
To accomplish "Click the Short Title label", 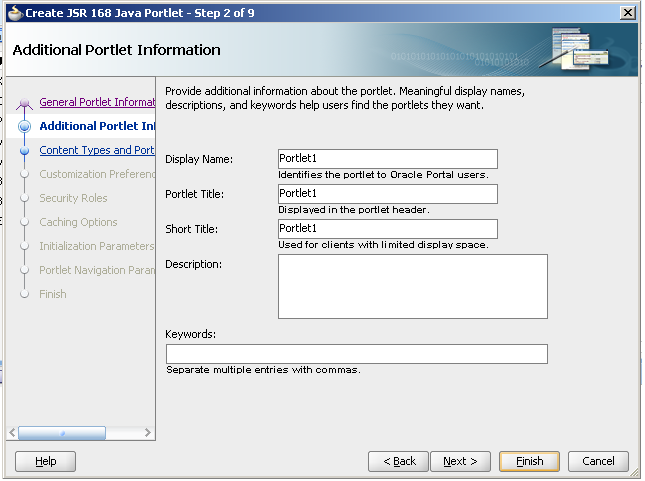I will point(192,229).
